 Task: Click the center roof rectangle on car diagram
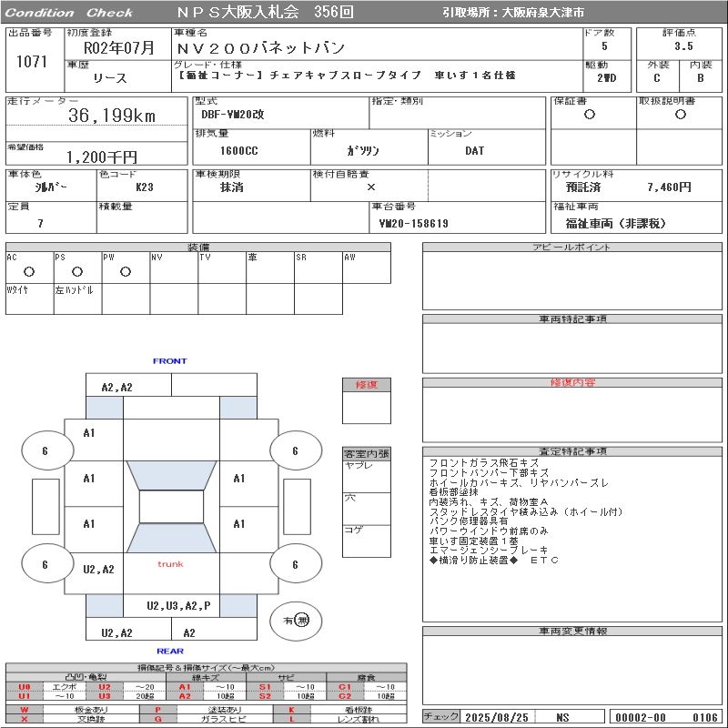(171, 507)
